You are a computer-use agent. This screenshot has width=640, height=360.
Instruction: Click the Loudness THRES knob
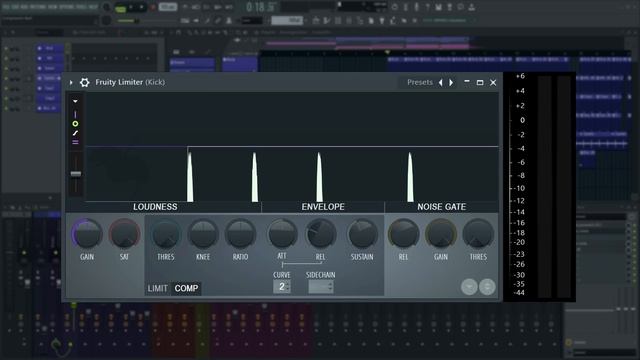click(166, 234)
